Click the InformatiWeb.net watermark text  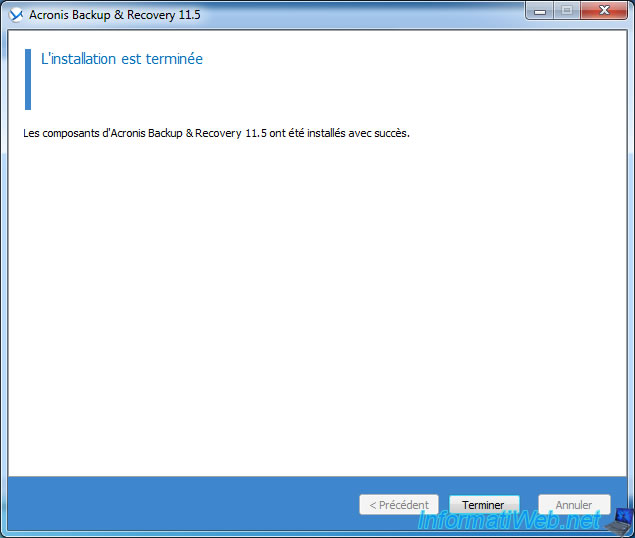pos(508,521)
